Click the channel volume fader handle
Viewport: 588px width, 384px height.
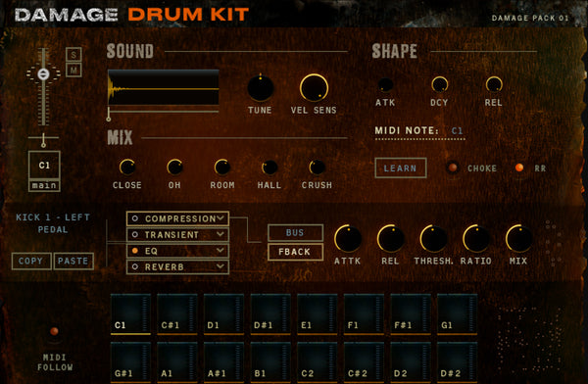(43, 73)
